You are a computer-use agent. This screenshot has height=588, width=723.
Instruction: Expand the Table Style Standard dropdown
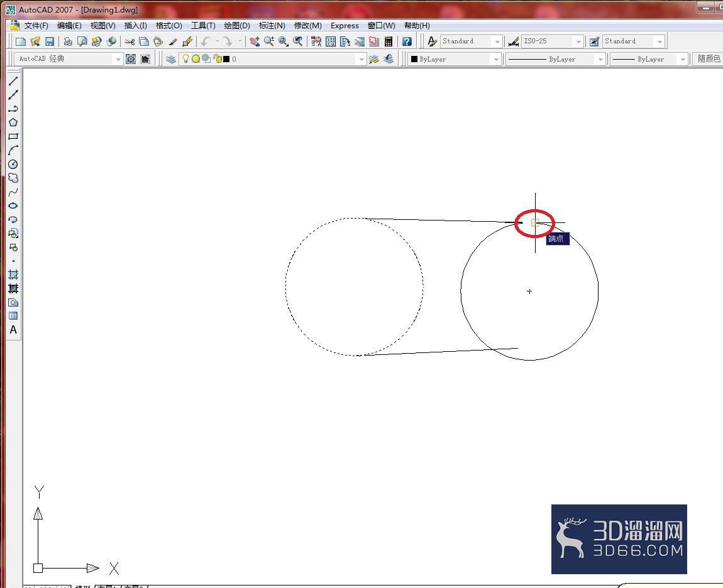(660, 41)
